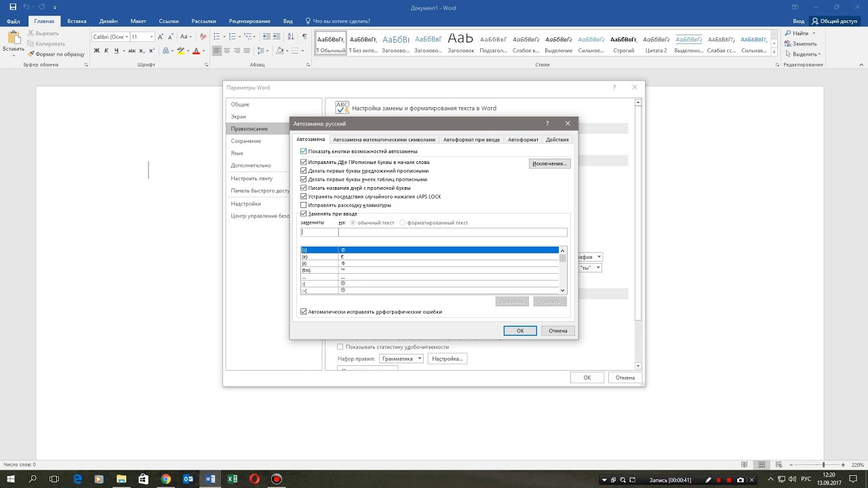Toggle 'Исправлять ДВе ПРописные буквы' checkbox
The image size is (868, 488).
click(304, 163)
